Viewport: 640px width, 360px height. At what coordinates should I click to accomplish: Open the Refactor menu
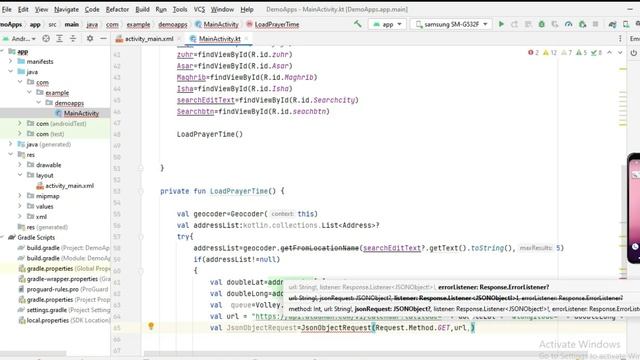click(117, 9)
